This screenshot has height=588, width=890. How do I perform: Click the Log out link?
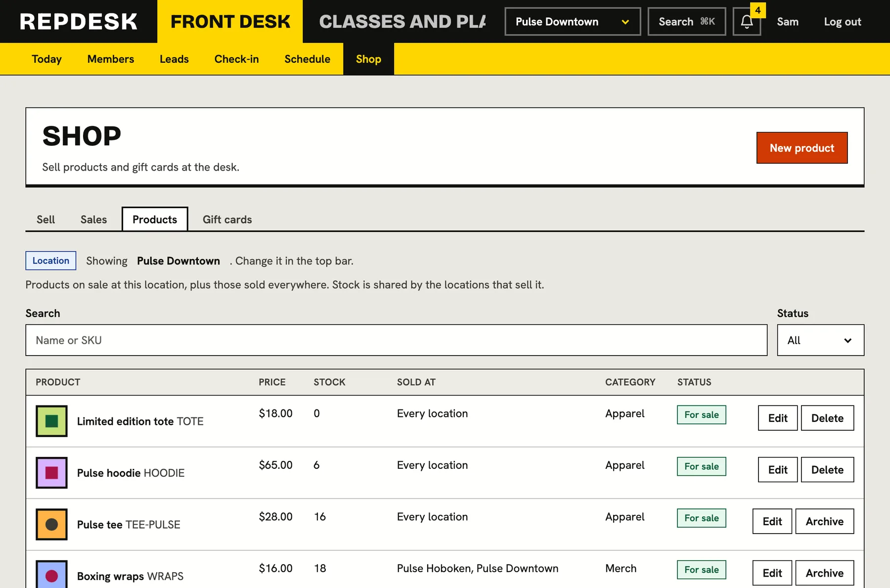click(x=843, y=22)
